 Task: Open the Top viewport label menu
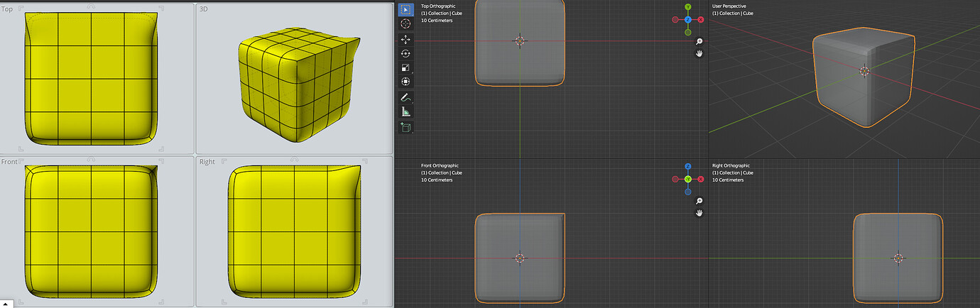click(7, 9)
